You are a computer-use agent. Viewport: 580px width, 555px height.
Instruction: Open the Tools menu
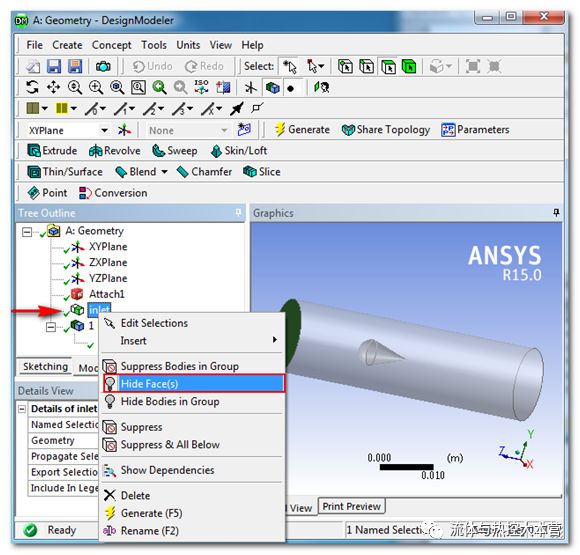[154, 45]
